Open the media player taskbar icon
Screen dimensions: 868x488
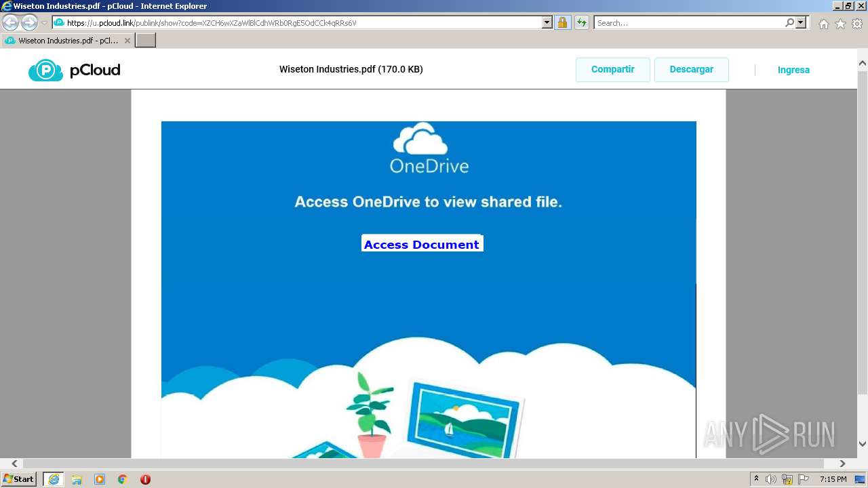100,479
